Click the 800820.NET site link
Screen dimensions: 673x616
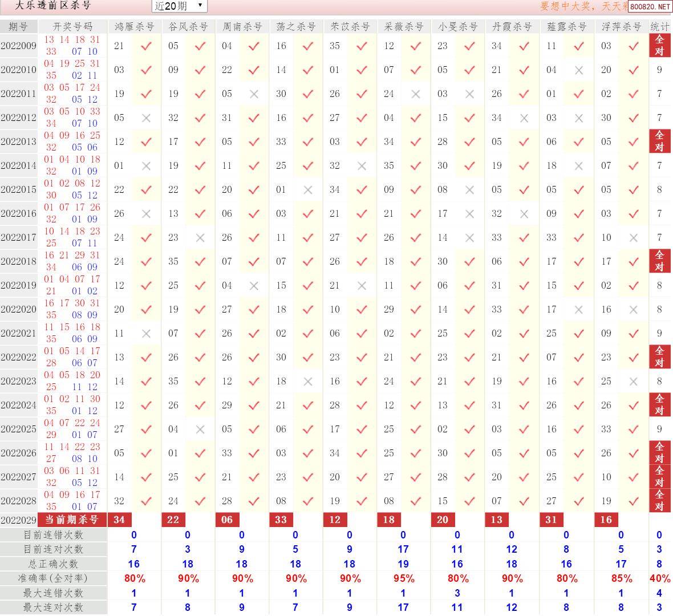[650, 7]
